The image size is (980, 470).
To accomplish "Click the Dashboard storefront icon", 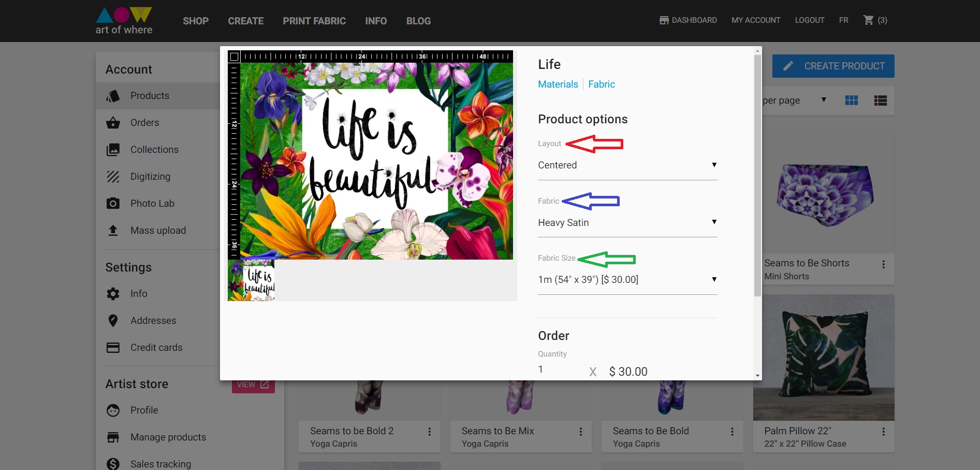I will (664, 20).
